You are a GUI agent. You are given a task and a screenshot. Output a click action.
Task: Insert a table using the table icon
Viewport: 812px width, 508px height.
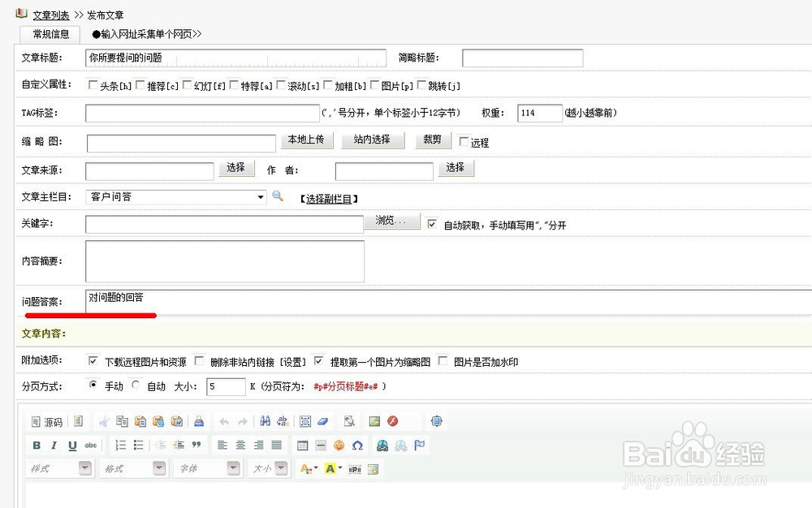[x=300, y=444]
